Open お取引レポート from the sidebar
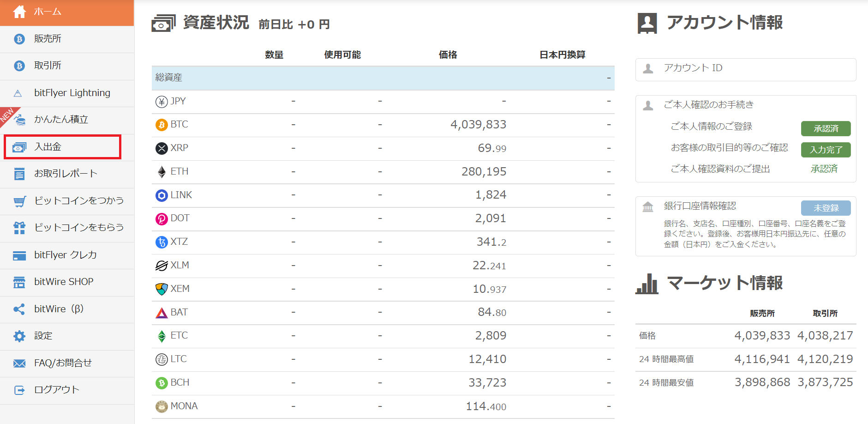Screen dimensions: 868x424 [67, 174]
